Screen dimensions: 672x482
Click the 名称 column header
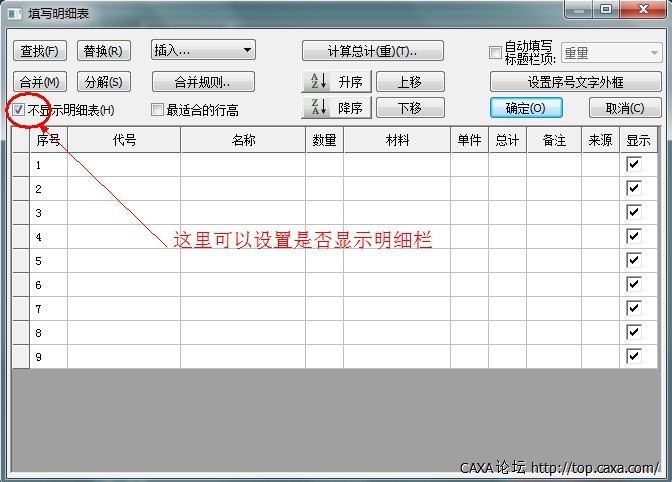click(243, 140)
